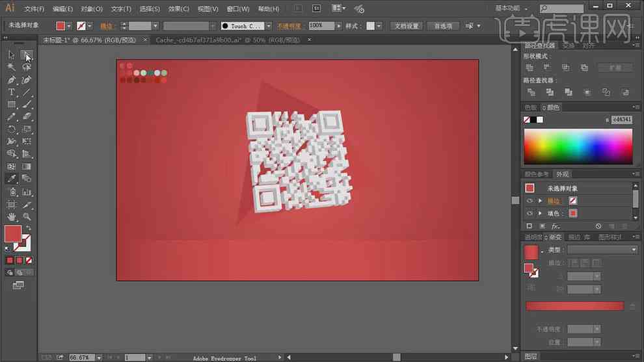Open the 对象(O) menu

tap(92, 8)
